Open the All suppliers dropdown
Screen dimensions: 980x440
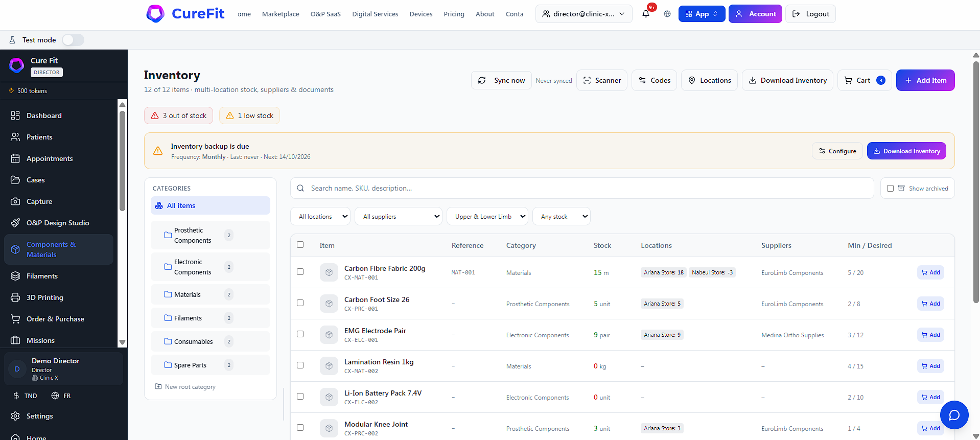pos(399,217)
